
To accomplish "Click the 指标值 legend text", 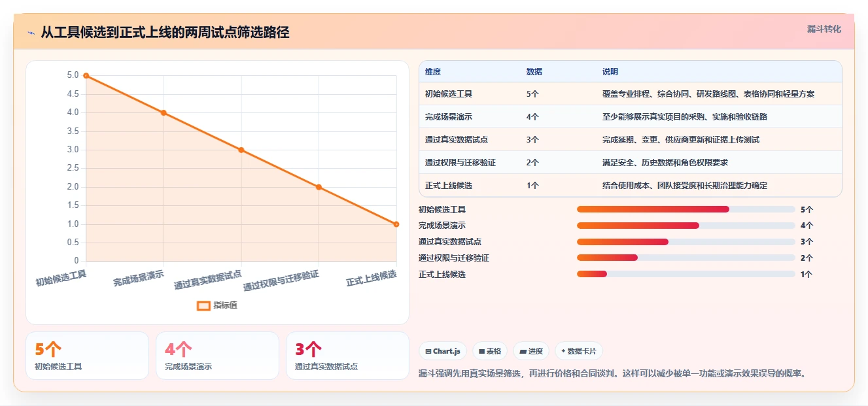I will (225, 305).
